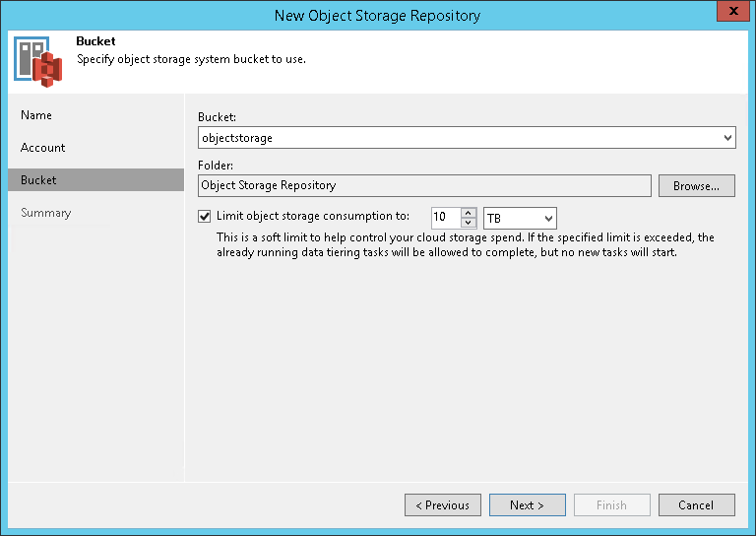Click the dialog title bar text
The width and height of the screenshot is (756, 536).
pyautogui.click(x=378, y=14)
